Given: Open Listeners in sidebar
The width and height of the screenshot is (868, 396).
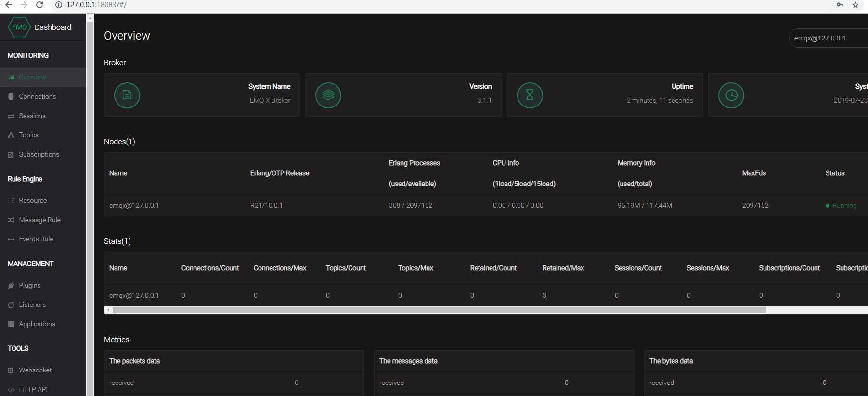Looking at the screenshot, I should [x=43, y=304].
